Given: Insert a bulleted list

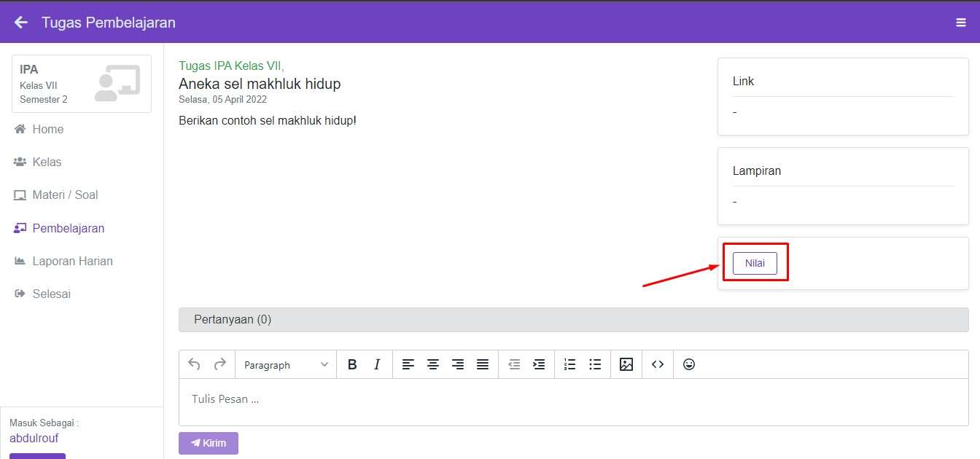Looking at the screenshot, I should [595, 364].
